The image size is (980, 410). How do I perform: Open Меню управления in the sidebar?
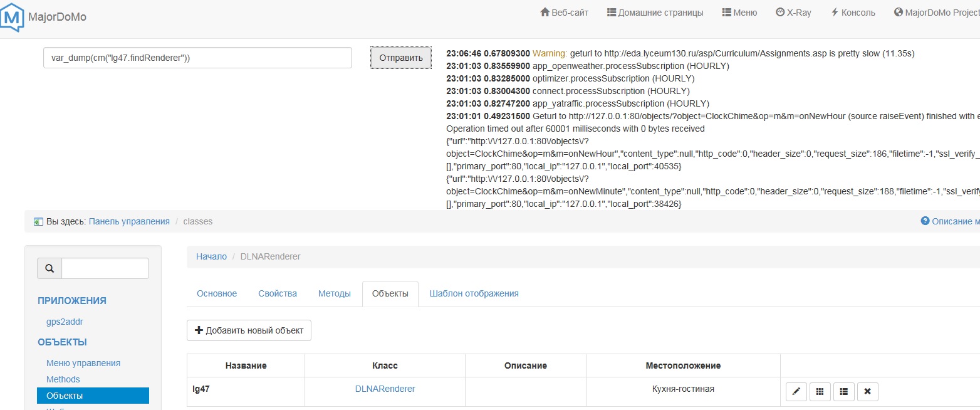(83, 363)
